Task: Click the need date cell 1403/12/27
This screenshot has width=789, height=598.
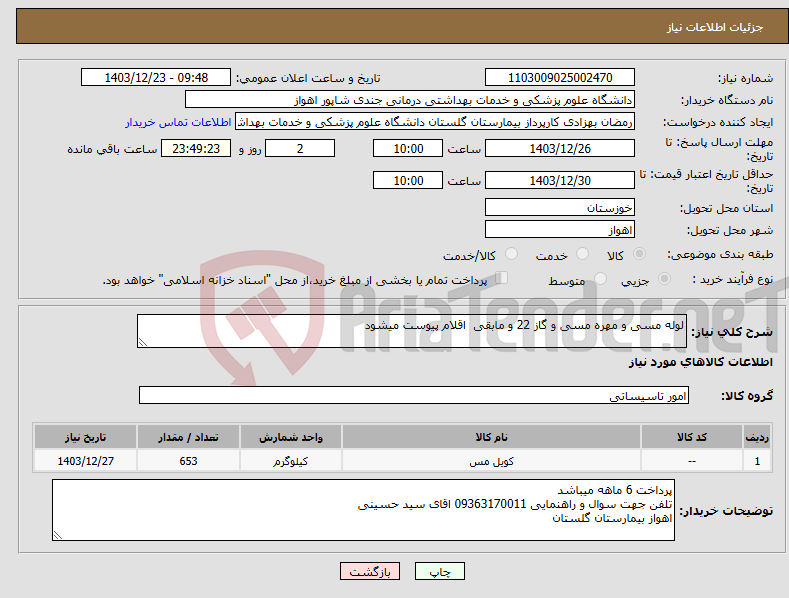Action: pos(86,461)
